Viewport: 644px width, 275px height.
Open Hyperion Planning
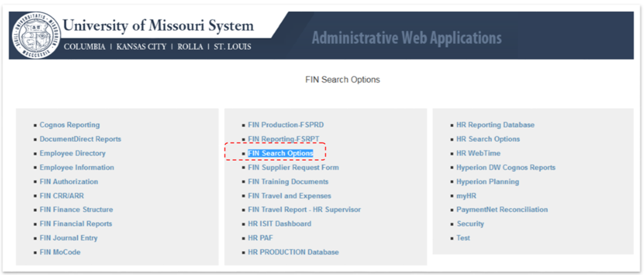[x=487, y=181]
